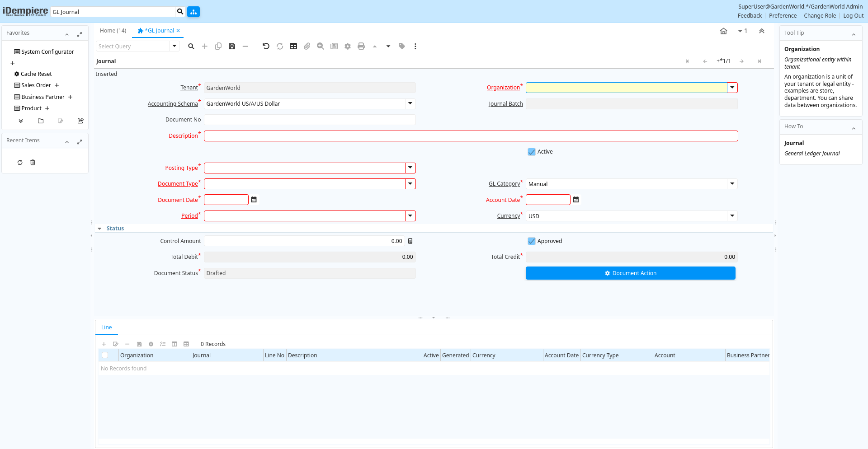Switch to the Home (14) tab
The height and width of the screenshot is (449, 868).
point(113,31)
